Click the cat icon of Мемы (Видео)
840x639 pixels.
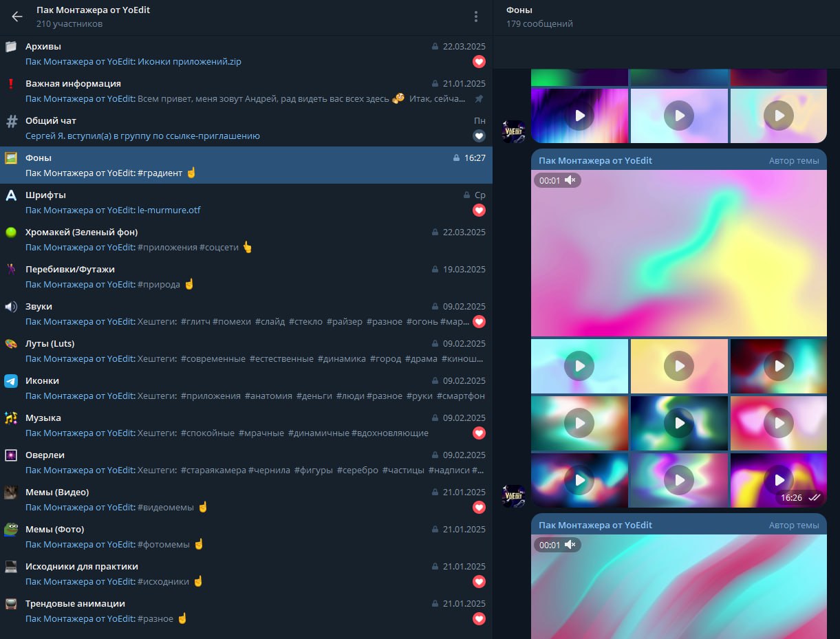tap(11, 492)
